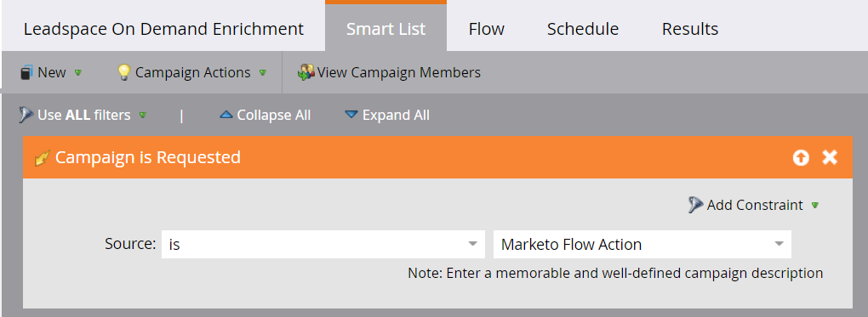Expand All filters
This screenshot has height=317, width=868.
click(x=387, y=115)
